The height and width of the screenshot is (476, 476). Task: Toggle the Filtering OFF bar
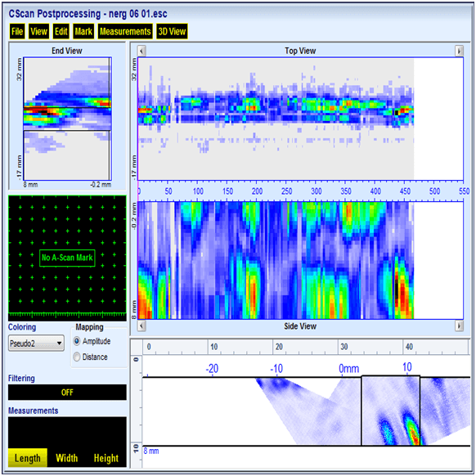point(67,393)
